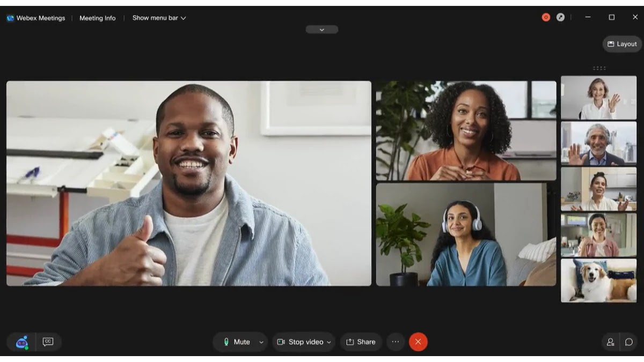
Task: End the meeting with the red X button
Action: click(419, 342)
